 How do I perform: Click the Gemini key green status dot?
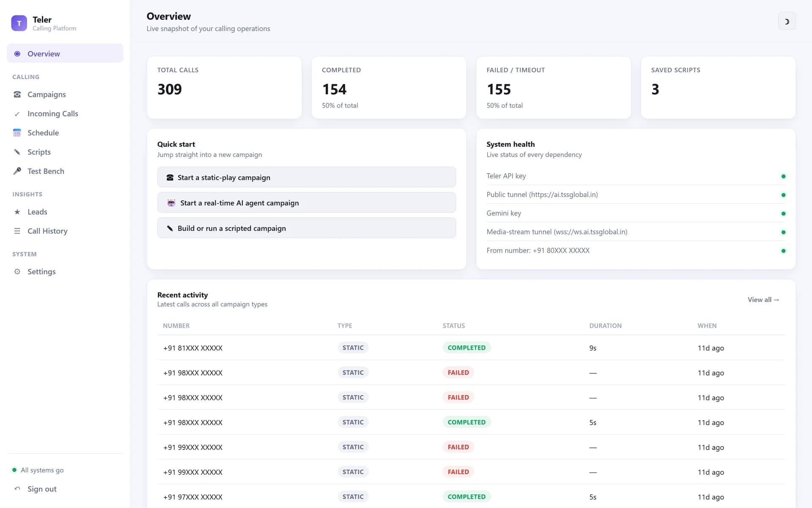783,213
